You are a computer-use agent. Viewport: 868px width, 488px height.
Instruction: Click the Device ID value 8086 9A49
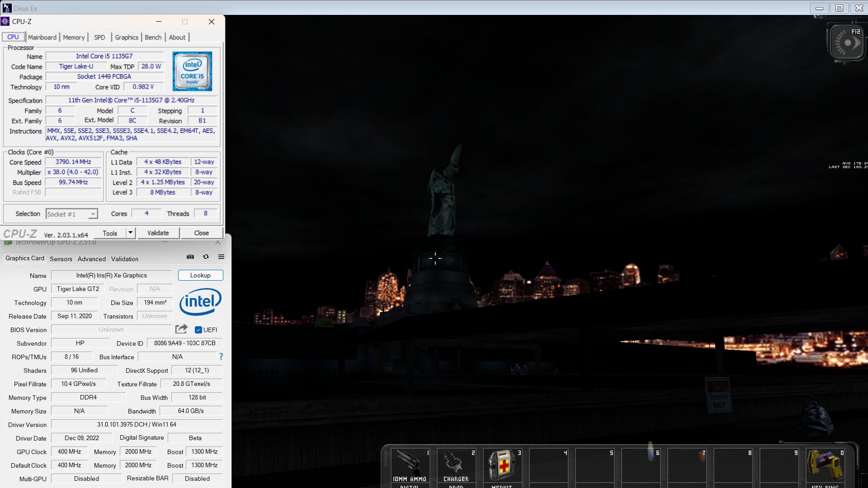(x=184, y=343)
